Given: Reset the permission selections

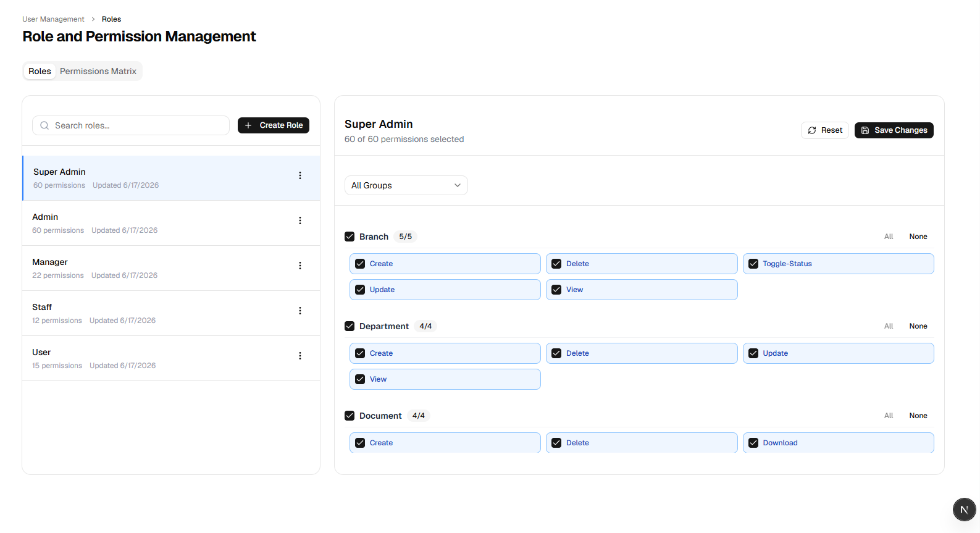Looking at the screenshot, I should click(825, 130).
